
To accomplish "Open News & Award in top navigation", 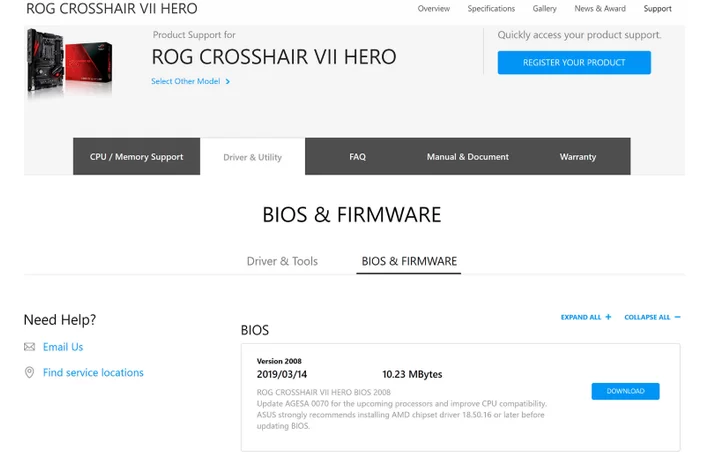I will pos(600,9).
